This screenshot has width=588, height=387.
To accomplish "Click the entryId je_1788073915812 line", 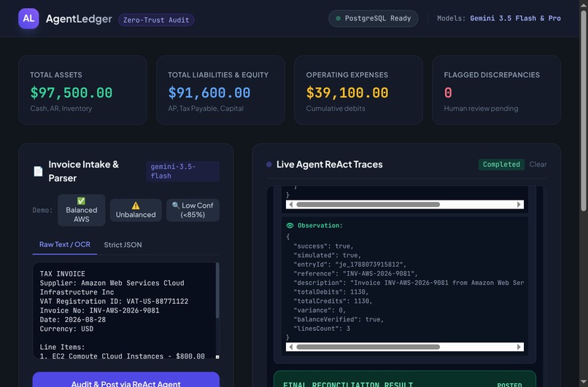I will click(350, 265).
